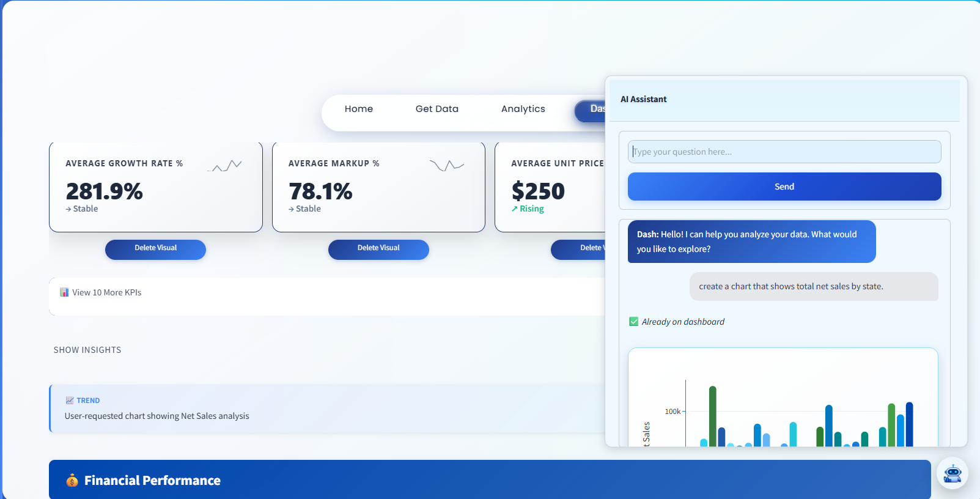Expand the SHOW INSIGHTS section
Image resolution: width=980 pixels, height=499 pixels.
[x=87, y=350]
